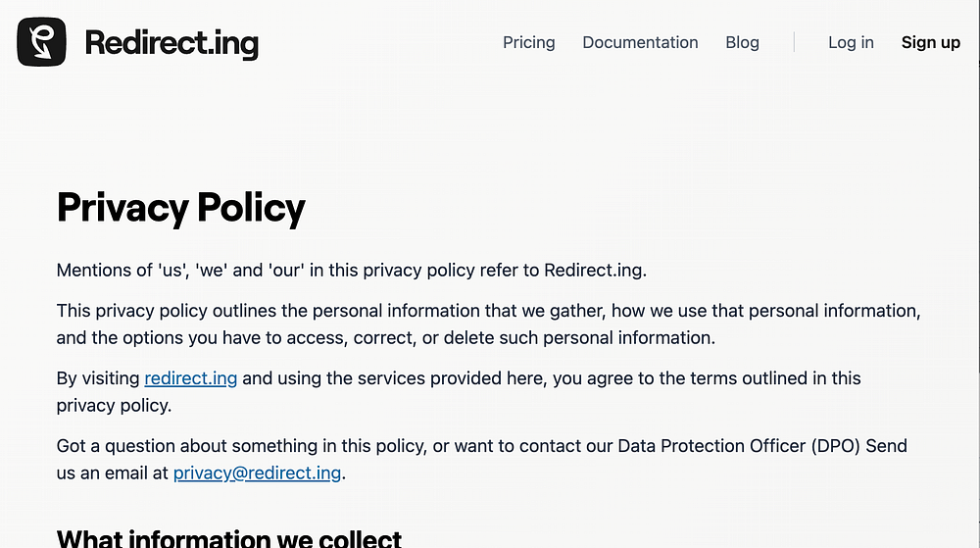Go to Documentation in the navigation
980x548 pixels.
[640, 42]
